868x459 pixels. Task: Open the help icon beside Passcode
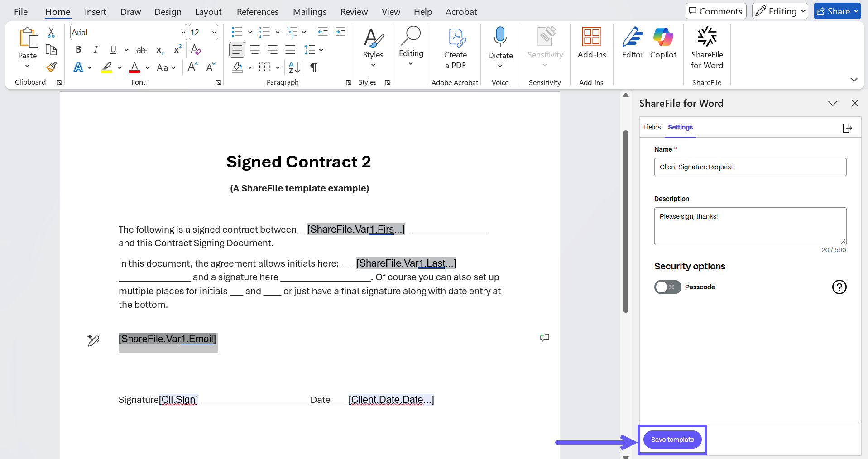point(839,287)
